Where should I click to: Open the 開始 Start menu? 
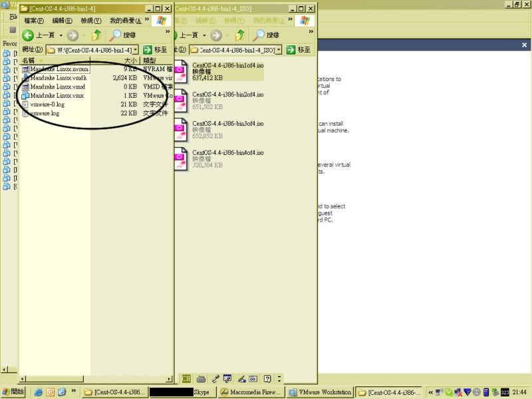pos(13,392)
